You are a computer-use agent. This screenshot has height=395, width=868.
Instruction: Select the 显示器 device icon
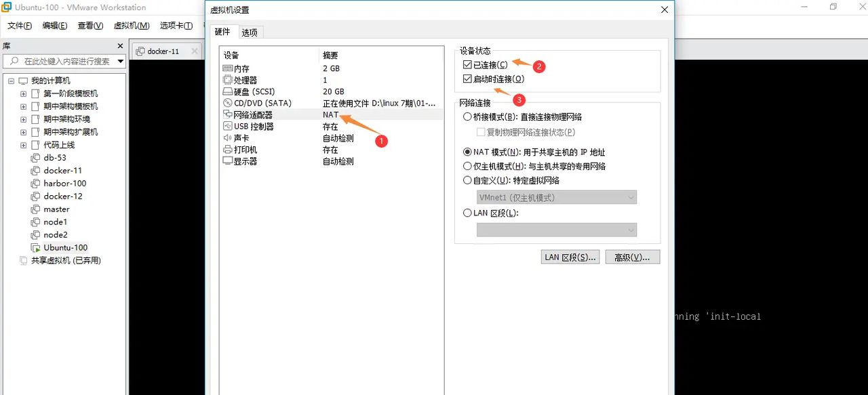click(x=226, y=161)
